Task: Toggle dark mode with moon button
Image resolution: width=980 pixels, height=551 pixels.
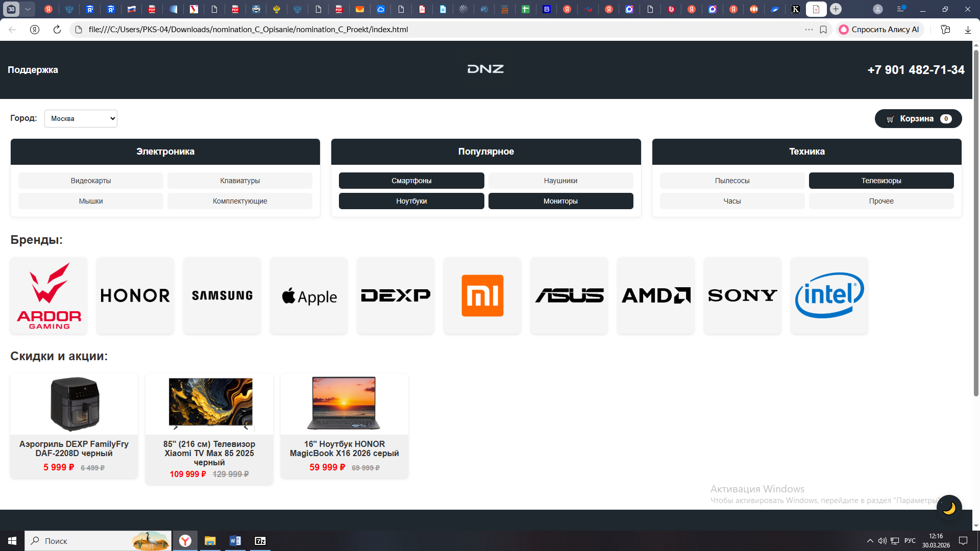Action: 949,508
